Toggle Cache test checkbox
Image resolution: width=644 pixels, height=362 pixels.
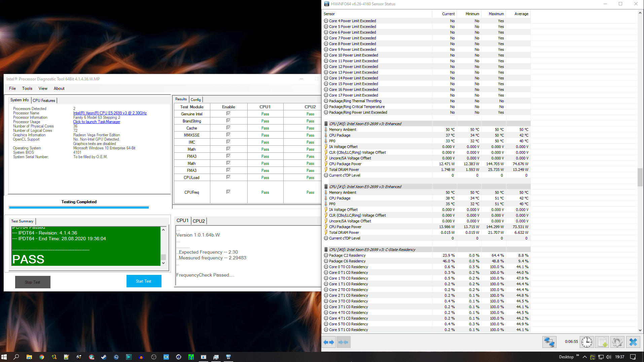[x=228, y=128]
